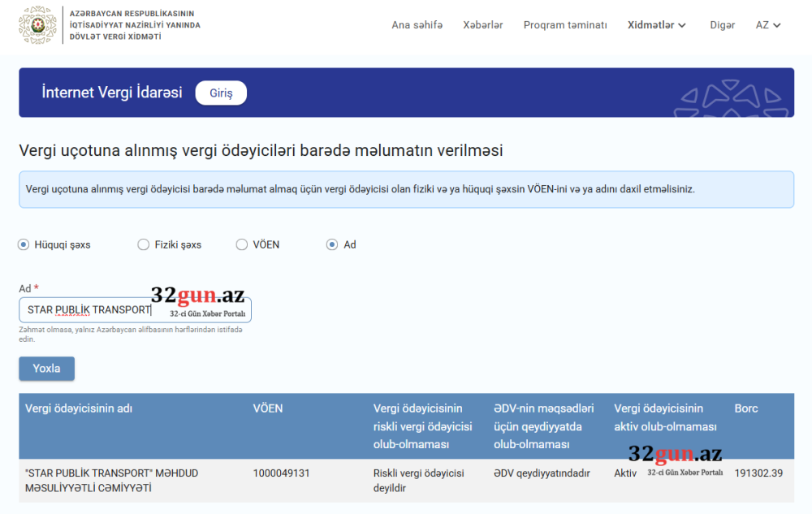Select the STAR PUBLİK TRANSPORT result row name

point(111,480)
